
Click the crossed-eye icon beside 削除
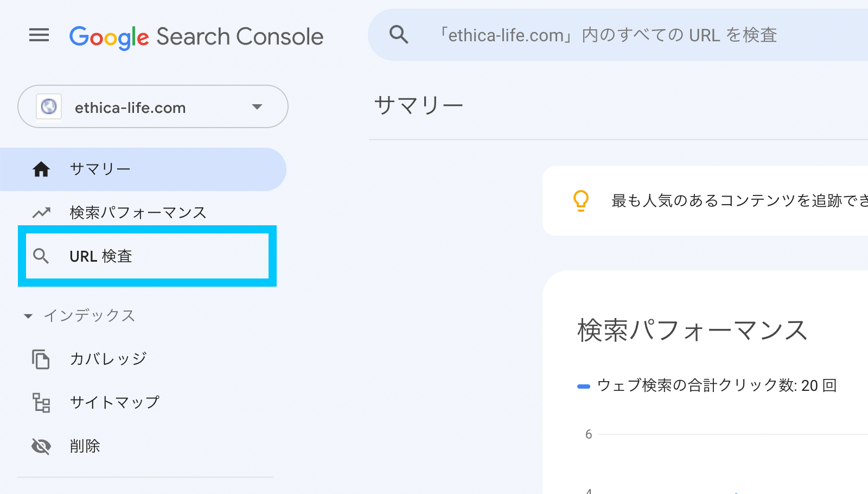(x=41, y=446)
